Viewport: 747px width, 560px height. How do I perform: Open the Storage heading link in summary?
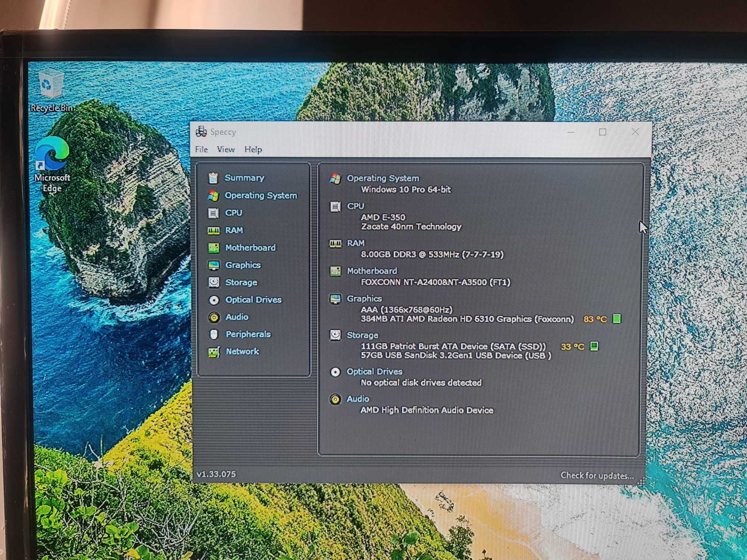tap(362, 335)
